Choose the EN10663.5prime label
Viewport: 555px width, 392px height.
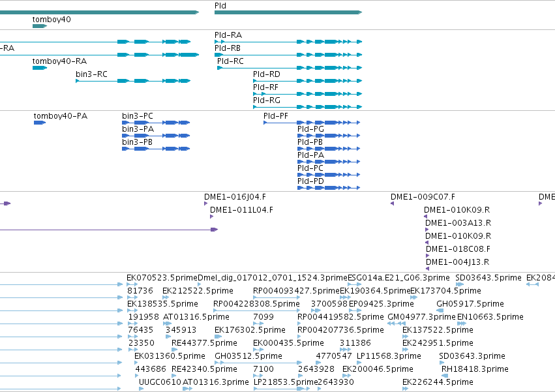[490, 317]
